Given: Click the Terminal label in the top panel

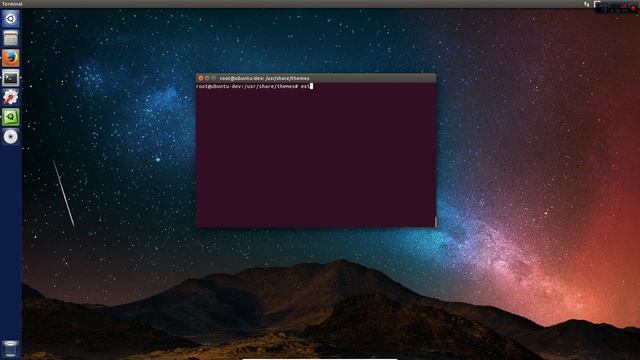Looking at the screenshot, I should (12, 4).
